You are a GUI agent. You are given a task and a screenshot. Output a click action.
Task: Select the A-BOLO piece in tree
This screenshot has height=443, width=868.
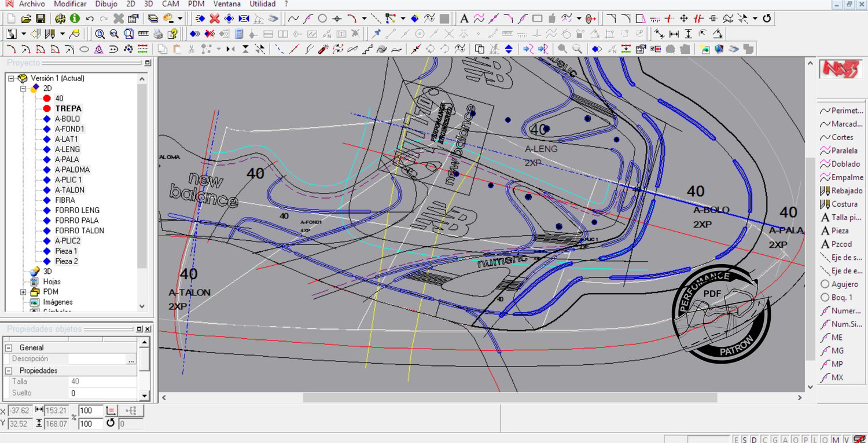tap(67, 119)
